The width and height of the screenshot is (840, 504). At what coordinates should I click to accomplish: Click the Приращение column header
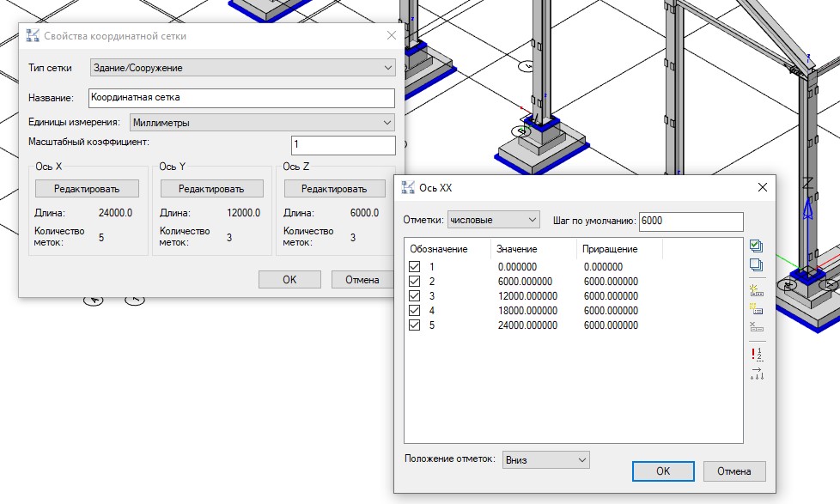[610, 249]
